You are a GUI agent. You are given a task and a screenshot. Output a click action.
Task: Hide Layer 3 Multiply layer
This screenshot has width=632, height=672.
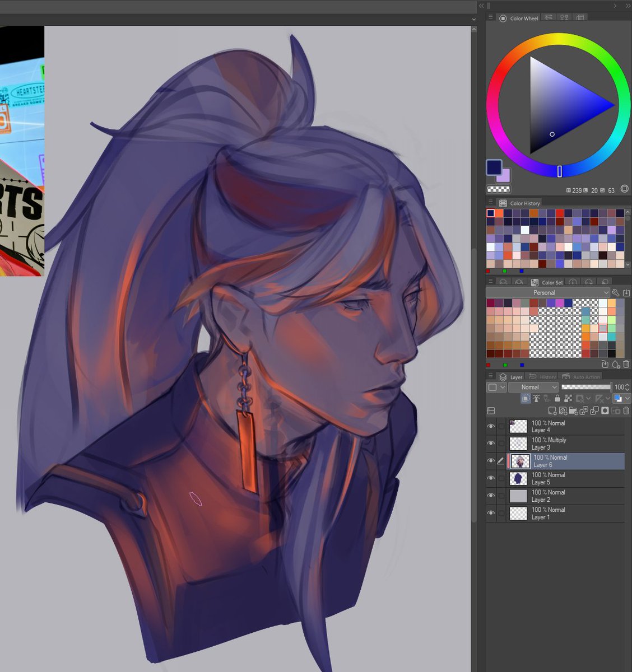pos(491,444)
